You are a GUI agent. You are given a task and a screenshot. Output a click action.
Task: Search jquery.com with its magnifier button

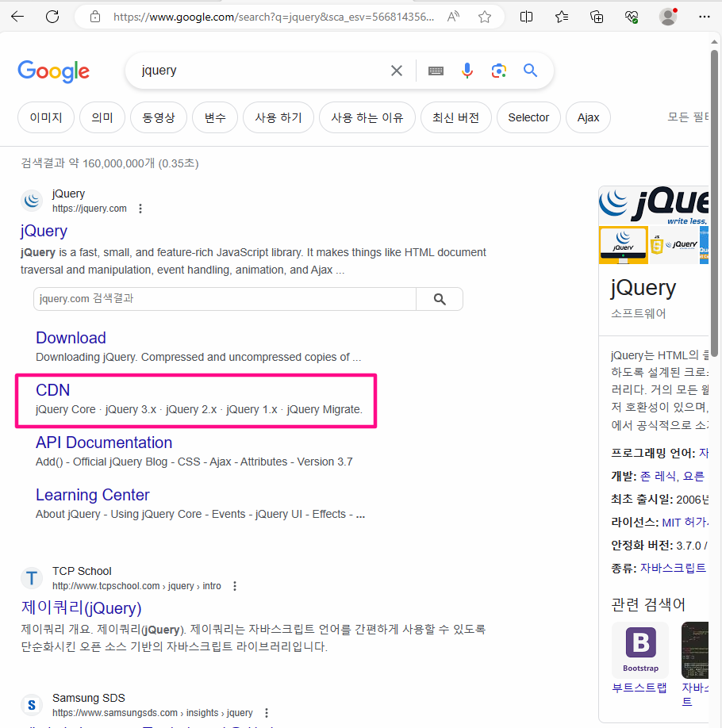pyautogui.click(x=440, y=299)
